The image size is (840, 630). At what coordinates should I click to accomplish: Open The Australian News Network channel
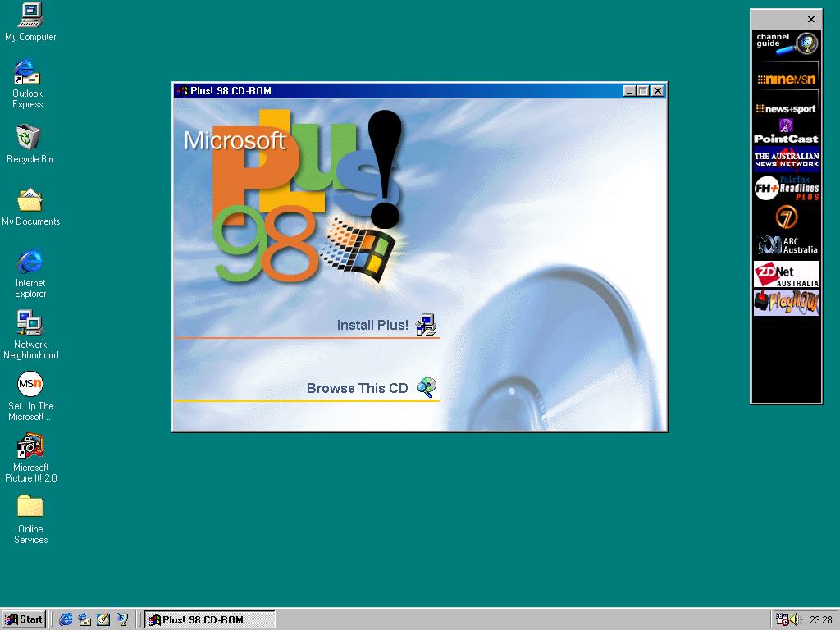click(787, 160)
